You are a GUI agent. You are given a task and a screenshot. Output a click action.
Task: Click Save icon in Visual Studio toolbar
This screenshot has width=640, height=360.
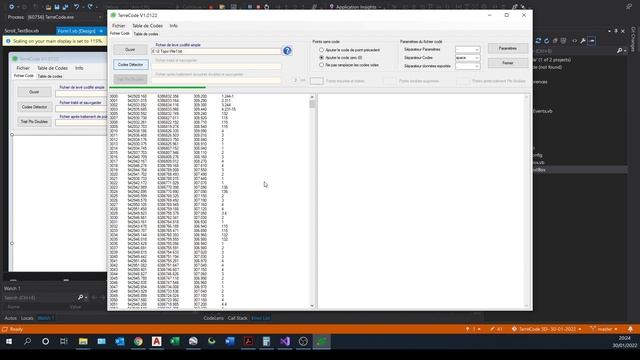pyautogui.click(x=57, y=7)
